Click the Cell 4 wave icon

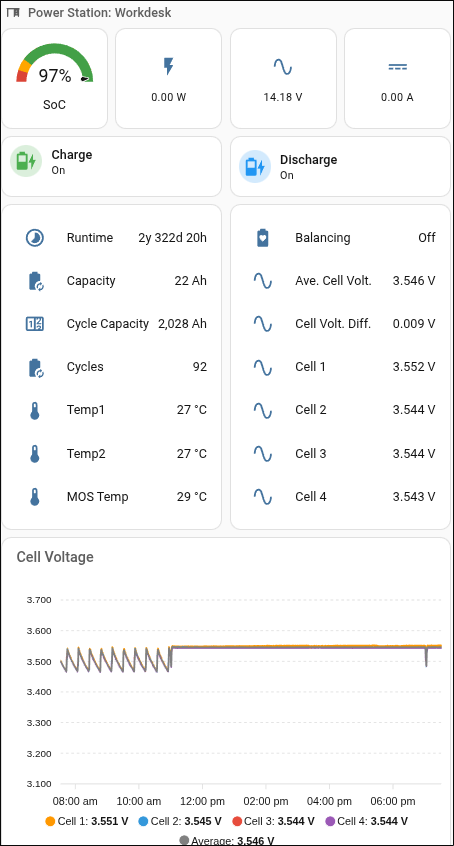(x=263, y=496)
